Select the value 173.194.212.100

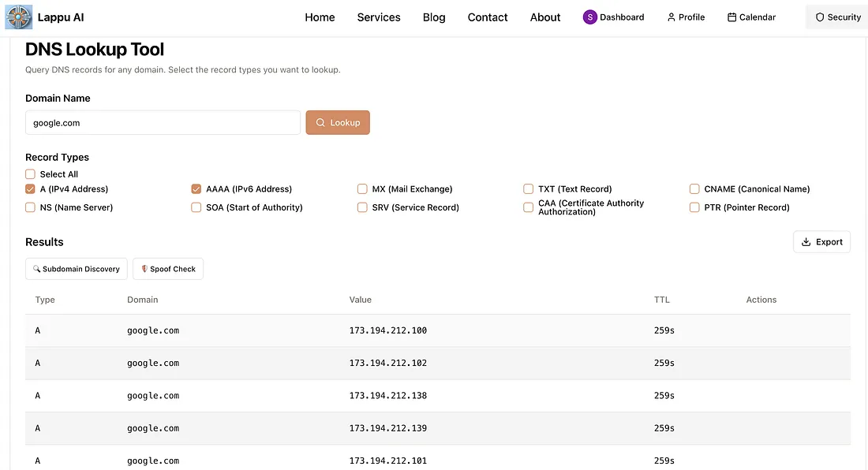[388, 330]
